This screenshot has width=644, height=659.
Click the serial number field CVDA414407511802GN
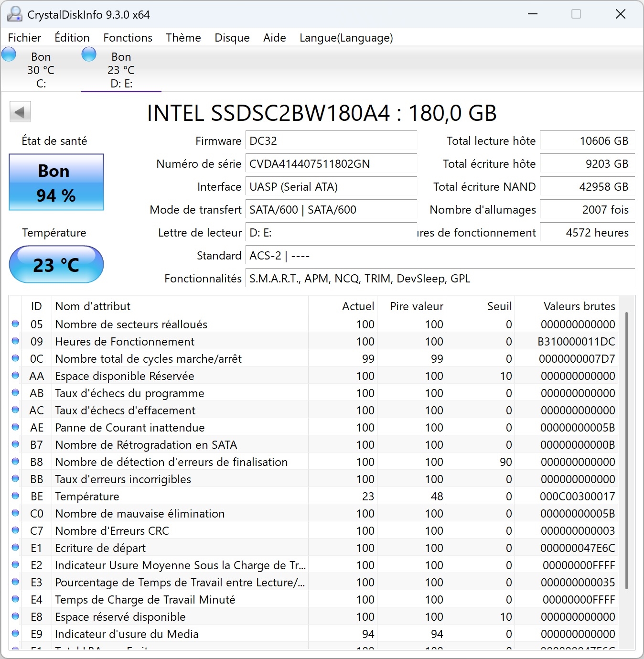pos(332,164)
